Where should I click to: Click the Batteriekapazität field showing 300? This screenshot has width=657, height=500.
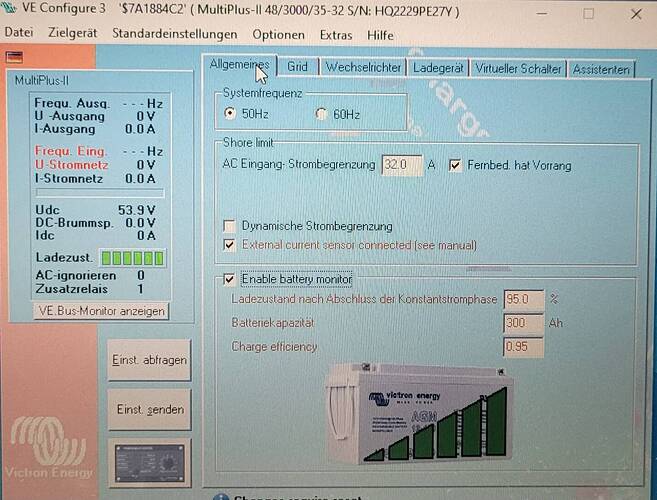(524, 323)
